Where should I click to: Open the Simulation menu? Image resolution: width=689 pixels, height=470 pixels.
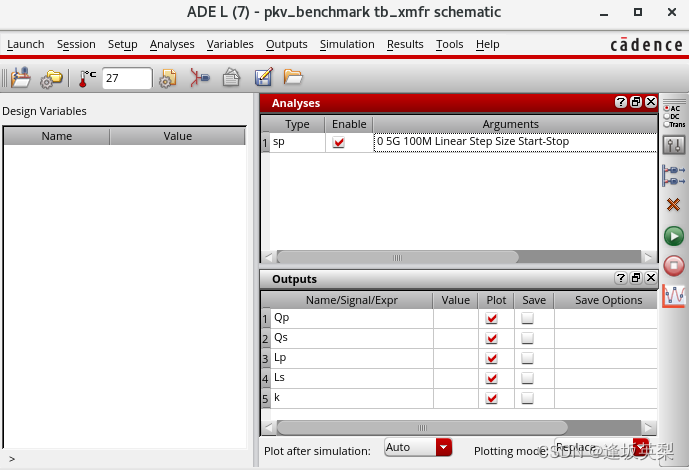click(x=347, y=44)
